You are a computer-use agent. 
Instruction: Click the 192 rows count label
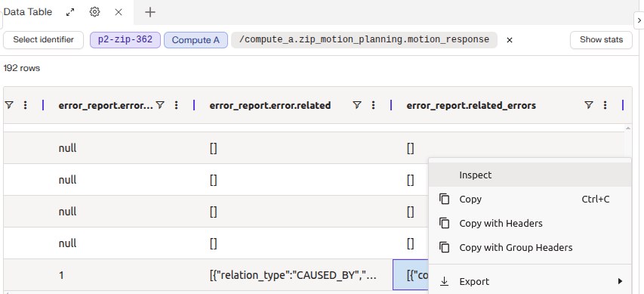22,68
